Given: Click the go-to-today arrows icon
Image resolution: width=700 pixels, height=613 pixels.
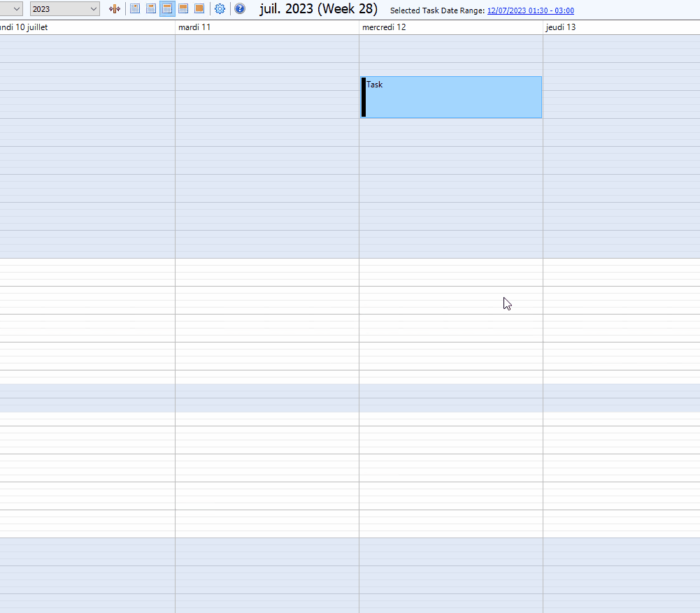Looking at the screenshot, I should (x=115, y=9).
